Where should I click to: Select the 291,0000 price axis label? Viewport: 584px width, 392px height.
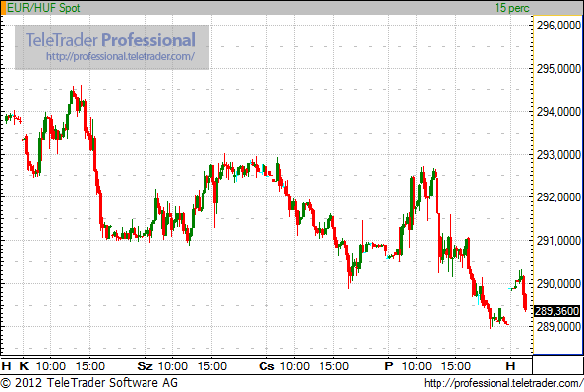(x=558, y=241)
